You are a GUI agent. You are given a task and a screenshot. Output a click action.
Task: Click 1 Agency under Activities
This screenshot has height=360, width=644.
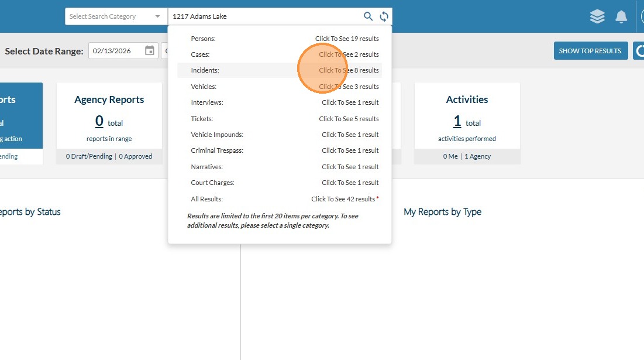click(478, 156)
